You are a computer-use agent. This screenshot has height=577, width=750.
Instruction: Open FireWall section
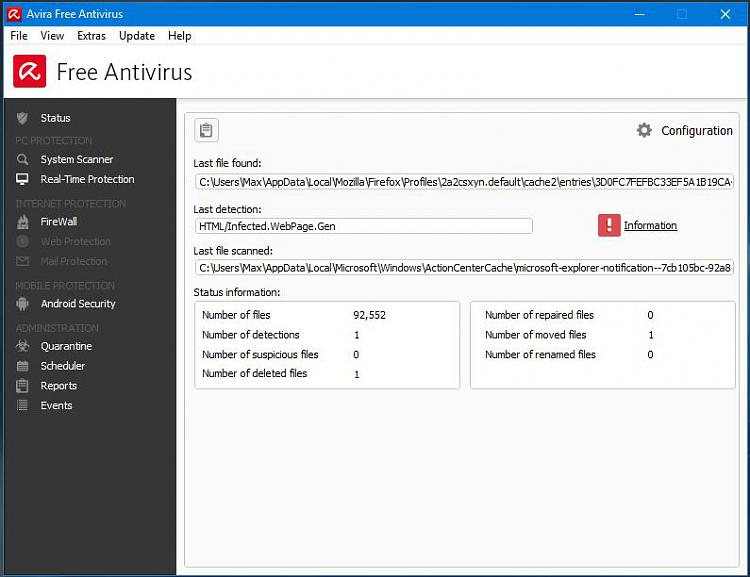(x=58, y=222)
